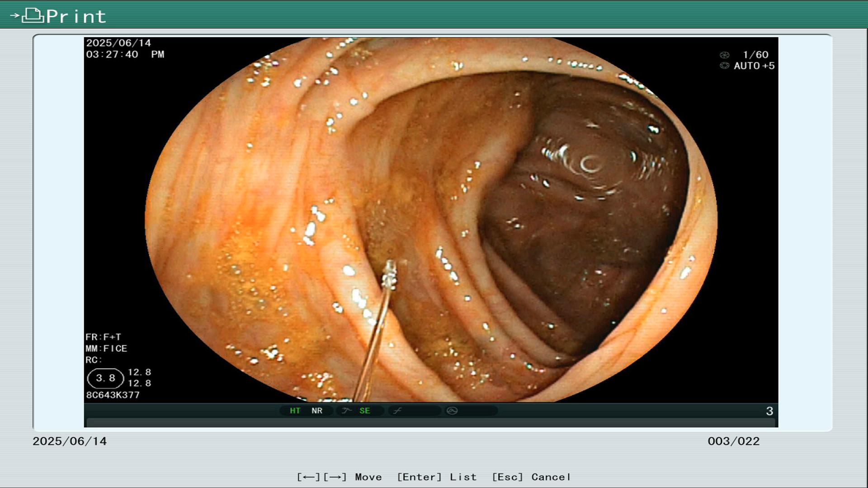
Task: Click the [Enter] List command
Action: coord(437,477)
